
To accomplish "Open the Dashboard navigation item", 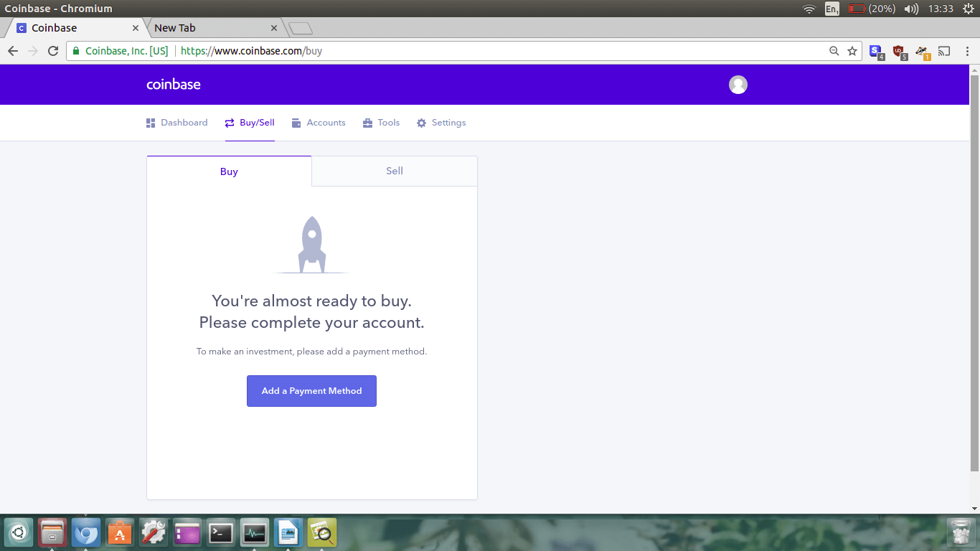I will click(176, 123).
